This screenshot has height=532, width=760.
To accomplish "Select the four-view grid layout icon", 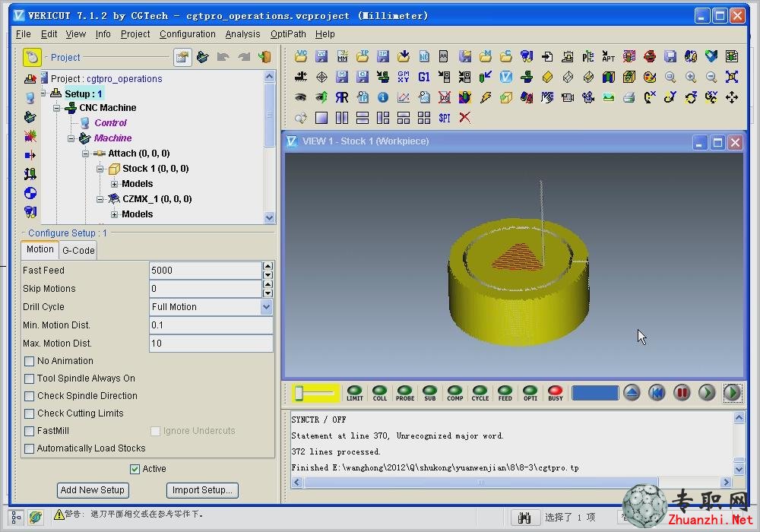I will point(424,118).
